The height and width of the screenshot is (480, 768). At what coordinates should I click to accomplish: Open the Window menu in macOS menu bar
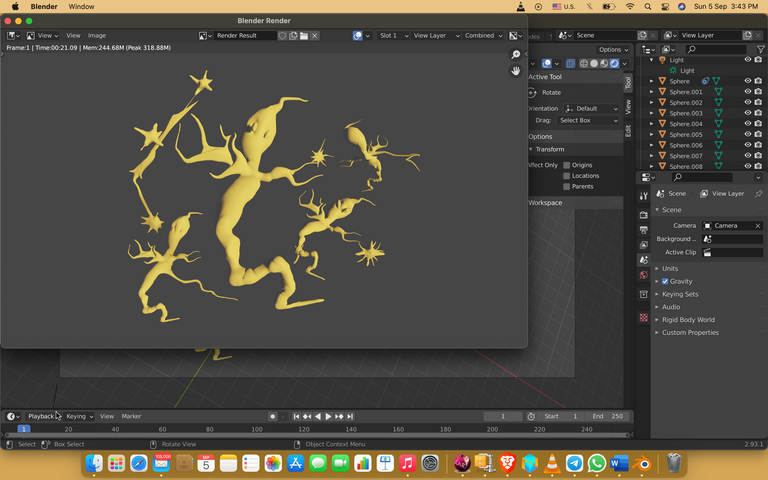[x=81, y=6]
